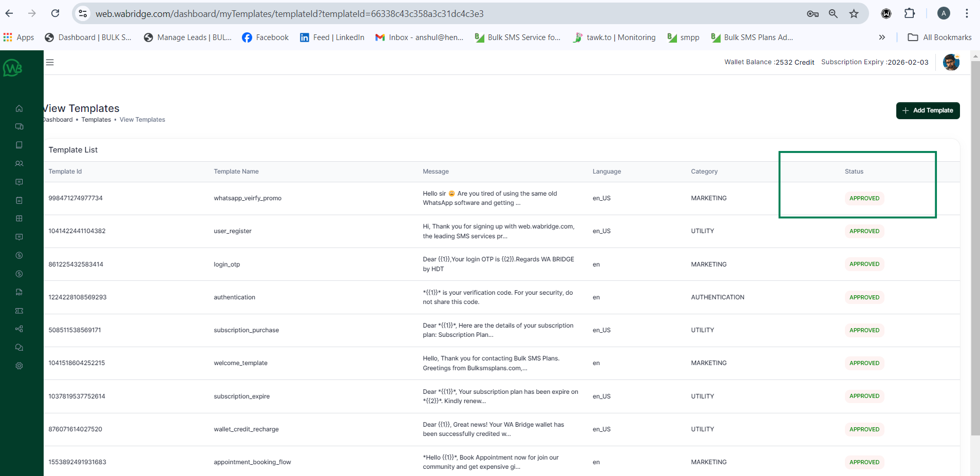Image resolution: width=980 pixels, height=476 pixels.
Task: Open the grid table sidebar icon
Action: coord(19,218)
